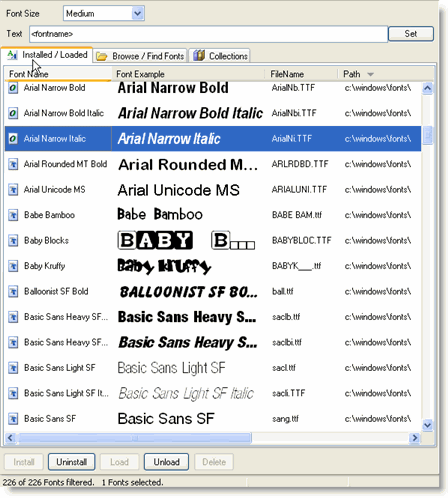Switch to the Installed / Loaded tab
Image resolution: width=448 pixels, height=498 pixels.
(47, 55)
